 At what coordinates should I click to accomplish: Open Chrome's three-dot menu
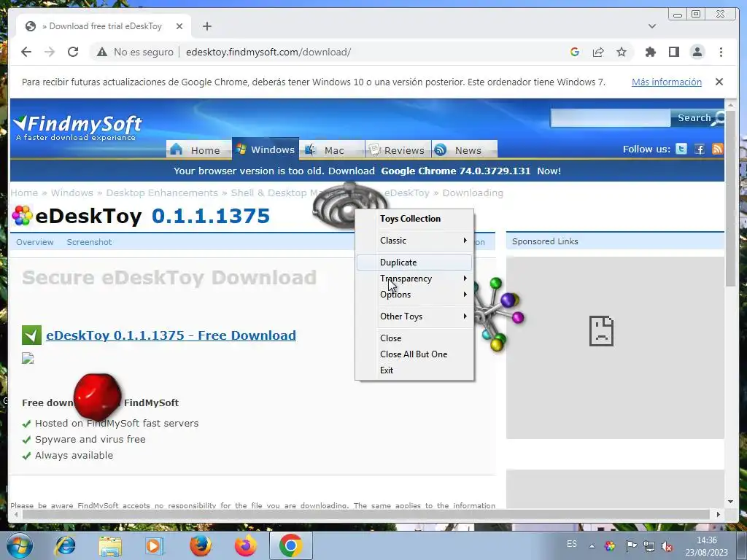721,52
